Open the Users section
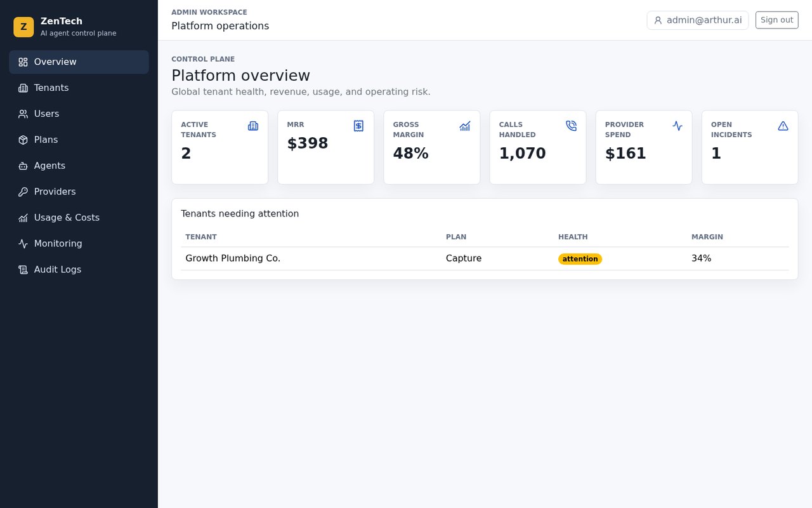 point(79,114)
